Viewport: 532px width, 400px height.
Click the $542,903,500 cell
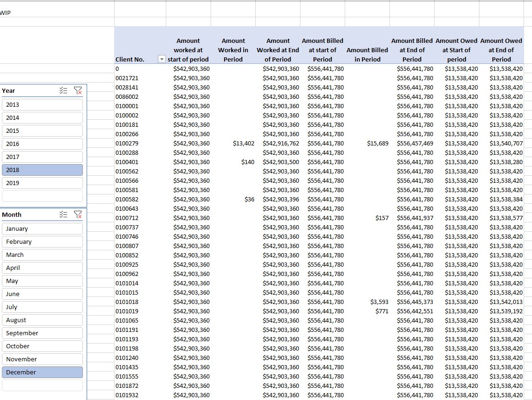[x=278, y=162]
